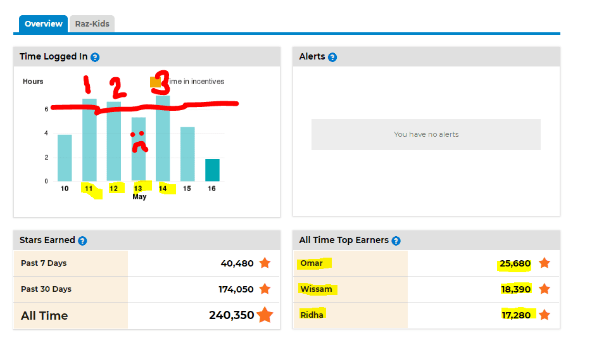611x364 pixels.
Task: Click the large star in All Time row
Action: pyautogui.click(x=265, y=315)
